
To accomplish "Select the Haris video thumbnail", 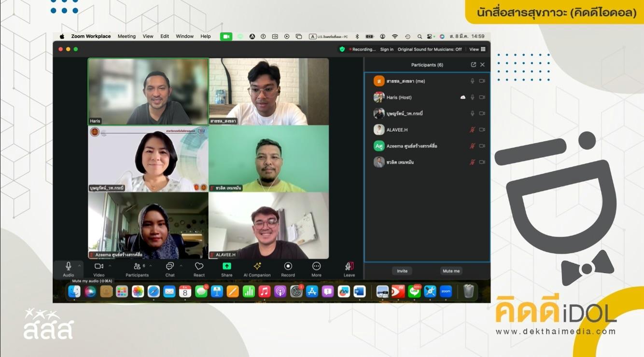I will [148, 92].
